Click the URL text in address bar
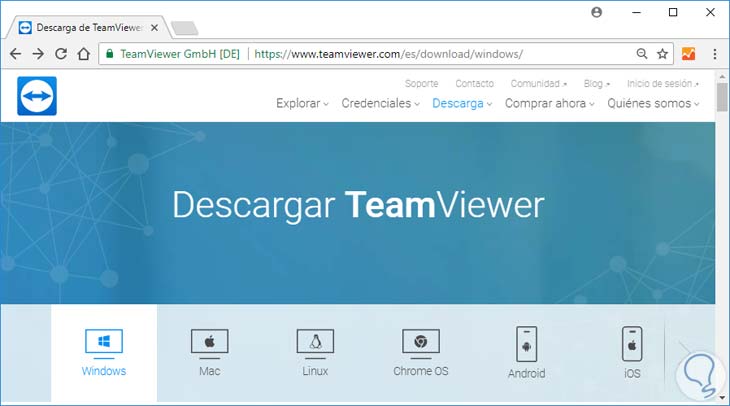This screenshot has width=730, height=406. tap(389, 54)
